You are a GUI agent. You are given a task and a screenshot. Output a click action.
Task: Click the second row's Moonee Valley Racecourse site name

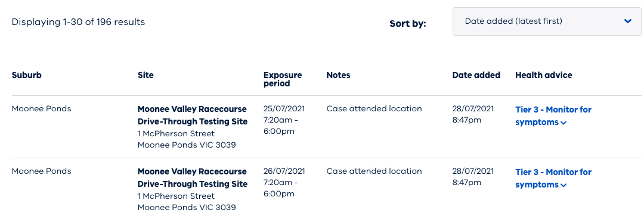point(193,177)
